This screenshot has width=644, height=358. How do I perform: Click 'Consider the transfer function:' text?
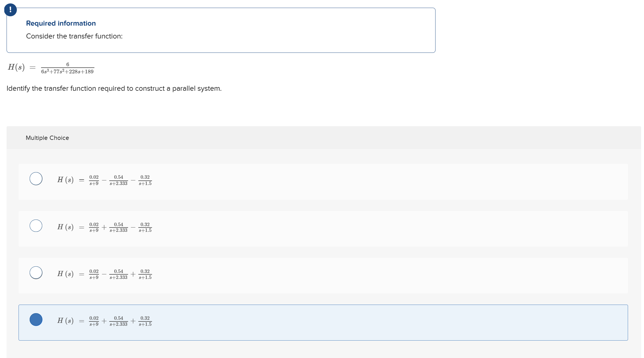[74, 36]
